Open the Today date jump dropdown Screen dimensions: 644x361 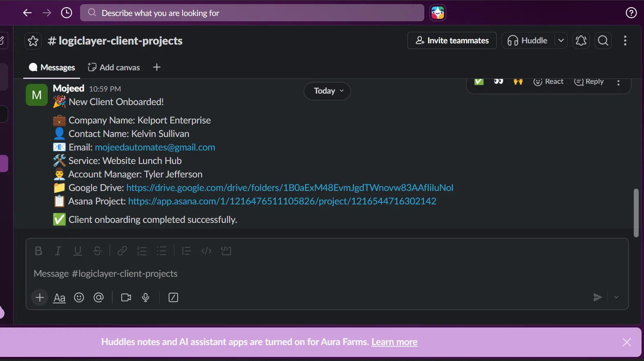click(327, 91)
